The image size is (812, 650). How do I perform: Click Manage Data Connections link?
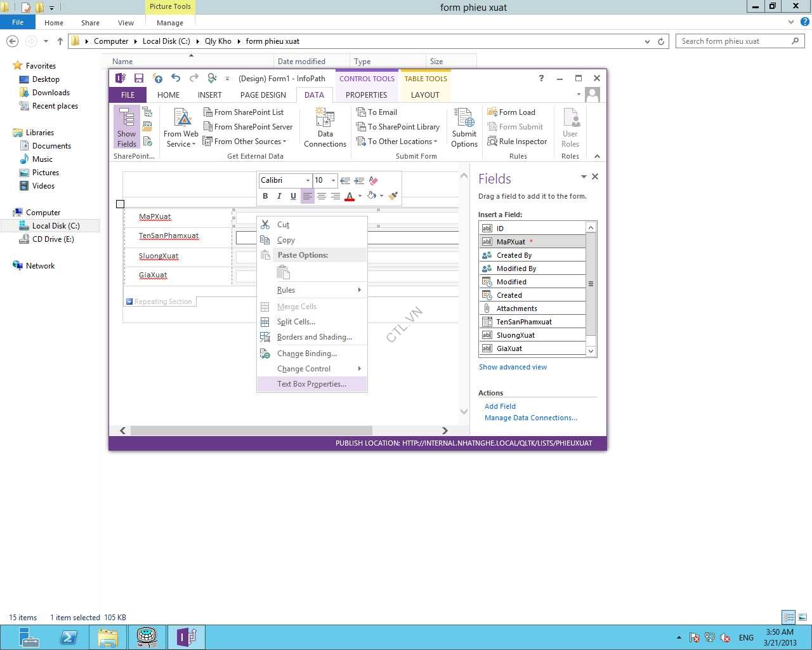click(x=530, y=418)
